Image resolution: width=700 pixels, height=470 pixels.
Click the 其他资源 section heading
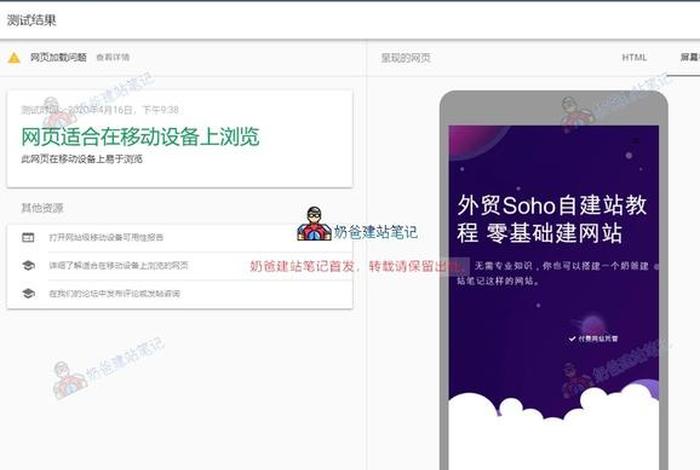coord(42,208)
